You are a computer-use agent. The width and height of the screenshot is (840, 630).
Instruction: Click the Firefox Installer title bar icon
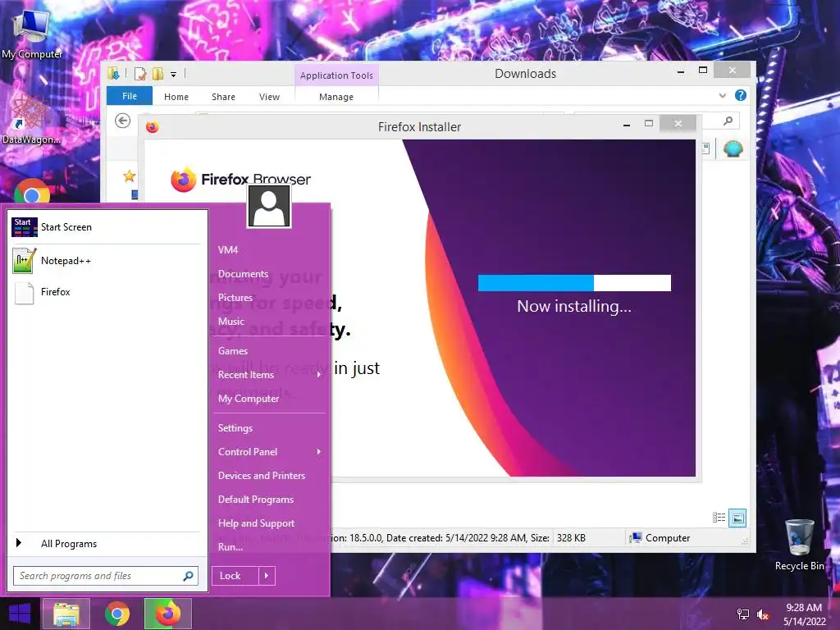pos(152,127)
